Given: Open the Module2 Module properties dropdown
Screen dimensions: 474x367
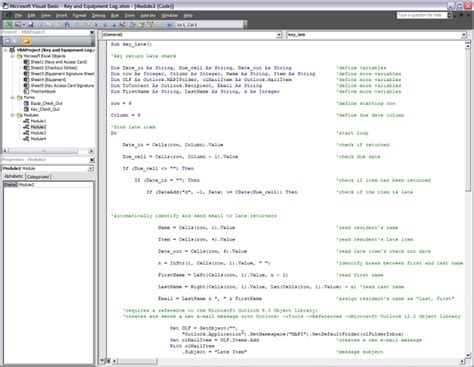Looking at the screenshot, I should coord(90,169).
